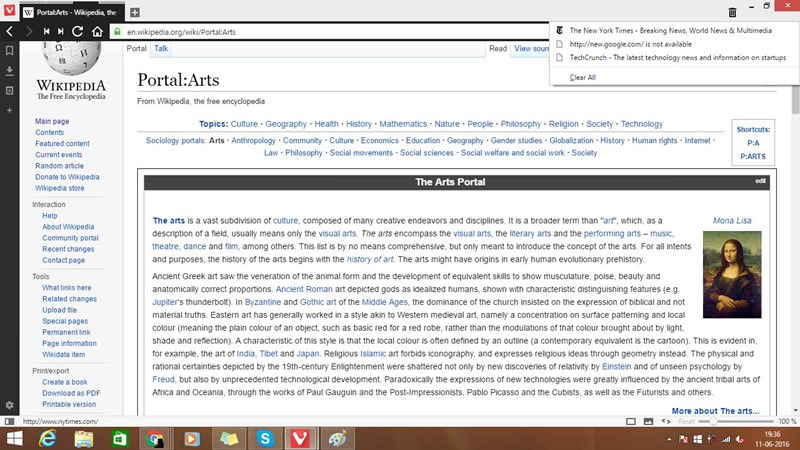Open the media player taskbar icon
The width and height of the screenshot is (800, 450).
point(192,439)
